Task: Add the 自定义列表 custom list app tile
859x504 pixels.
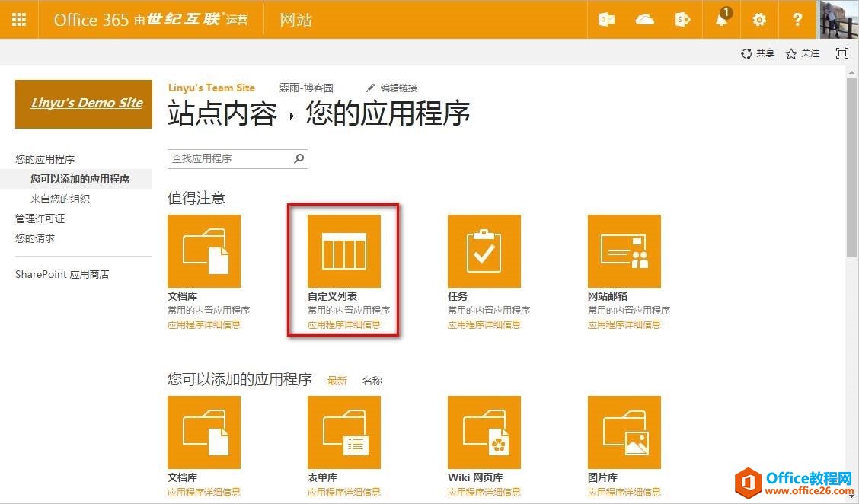Action: coord(343,251)
